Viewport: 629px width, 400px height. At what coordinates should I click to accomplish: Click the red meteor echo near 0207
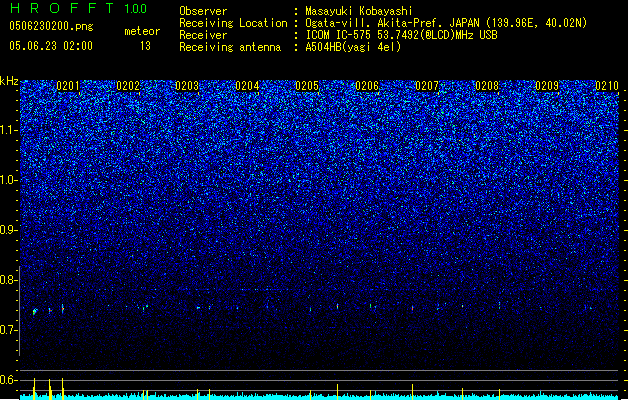[412, 309]
